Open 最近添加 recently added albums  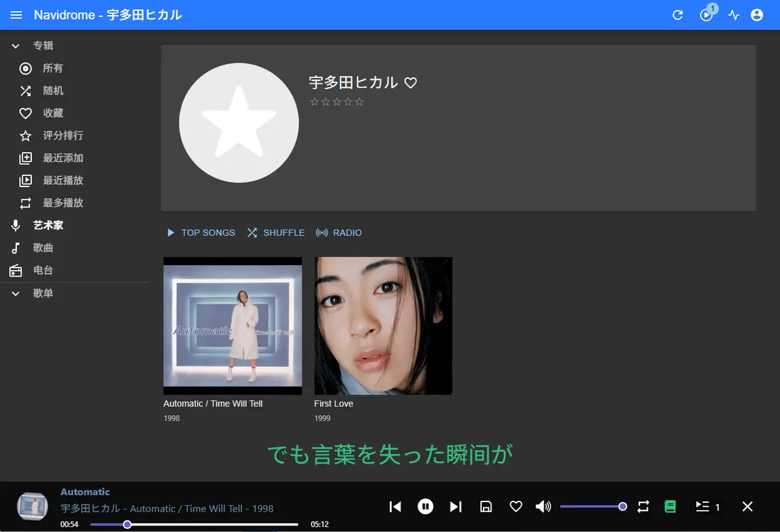pos(74,158)
